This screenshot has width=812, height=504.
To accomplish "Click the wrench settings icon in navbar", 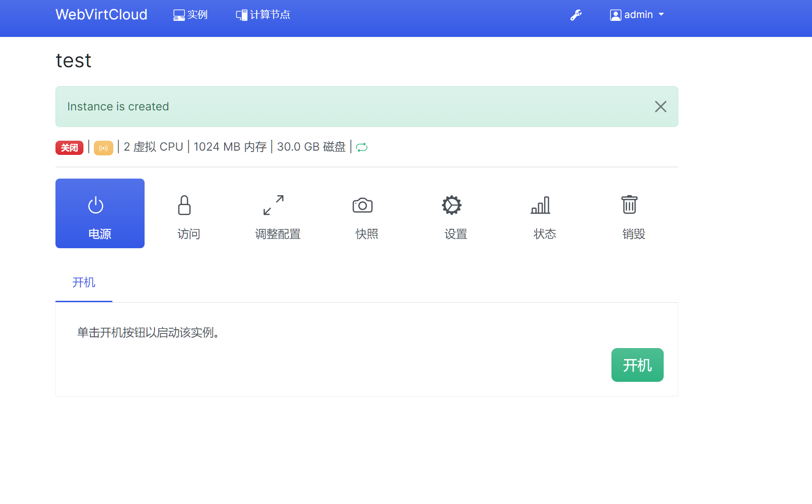I will point(576,15).
